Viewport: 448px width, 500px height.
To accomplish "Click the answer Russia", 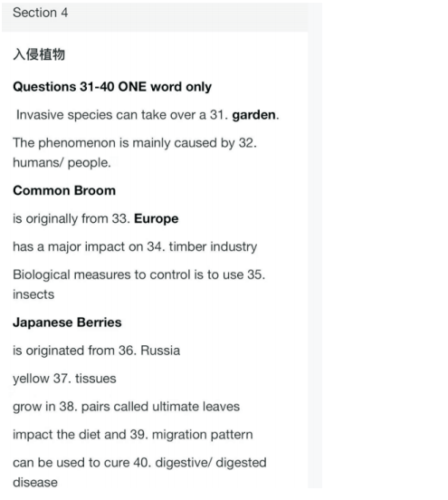I will (x=160, y=351).
